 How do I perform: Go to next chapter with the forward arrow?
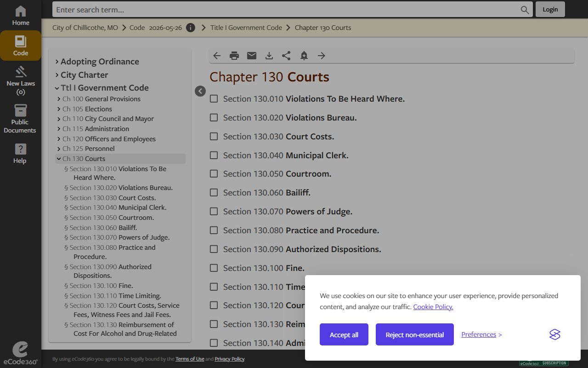coord(322,56)
